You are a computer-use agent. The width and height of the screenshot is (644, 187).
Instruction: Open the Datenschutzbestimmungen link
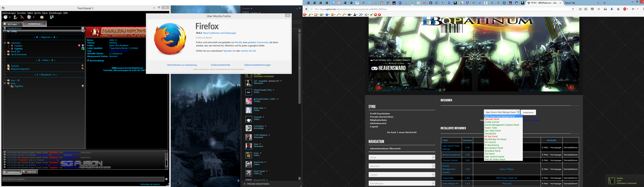(x=257, y=65)
